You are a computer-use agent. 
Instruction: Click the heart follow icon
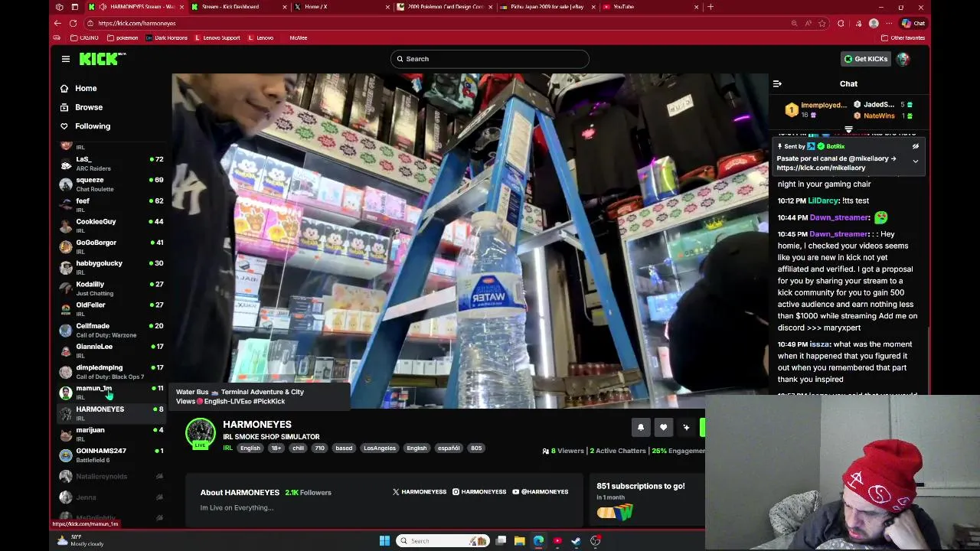point(664,428)
